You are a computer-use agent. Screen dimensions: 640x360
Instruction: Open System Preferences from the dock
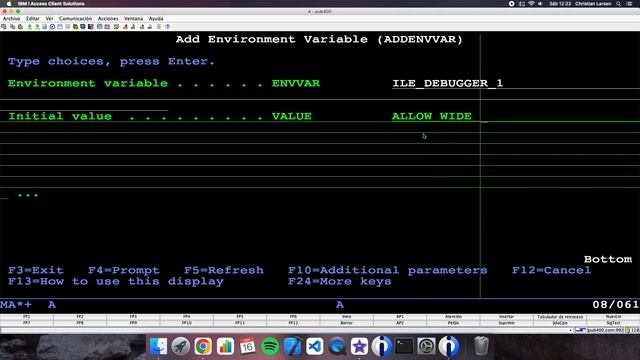[426, 347]
